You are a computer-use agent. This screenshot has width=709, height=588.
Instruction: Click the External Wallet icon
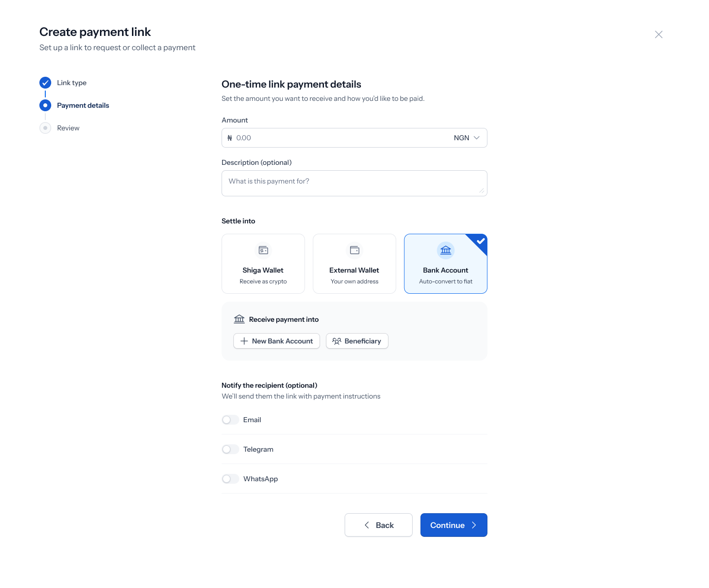tap(354, 250)
